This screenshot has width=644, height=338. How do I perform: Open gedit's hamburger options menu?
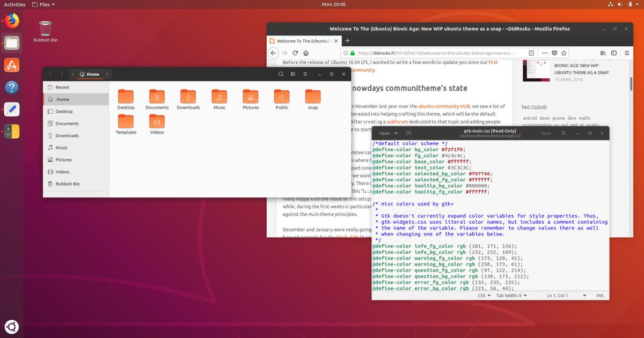[x=563, y=133]
